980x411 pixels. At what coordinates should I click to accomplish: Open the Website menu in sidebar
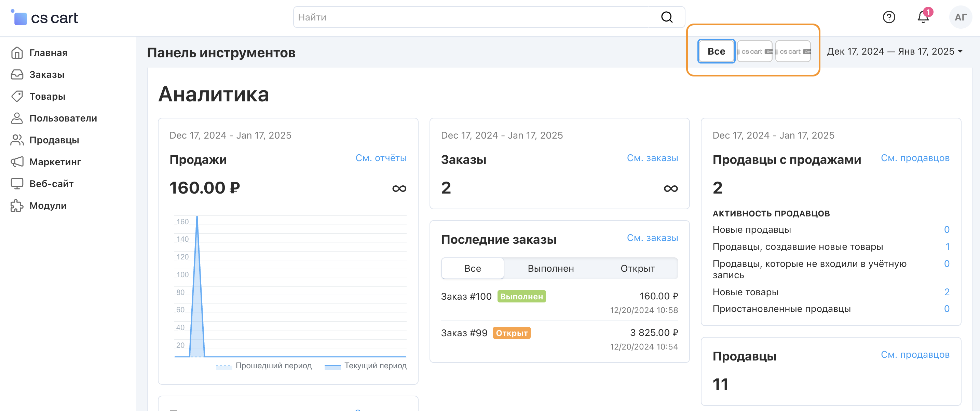51,184
